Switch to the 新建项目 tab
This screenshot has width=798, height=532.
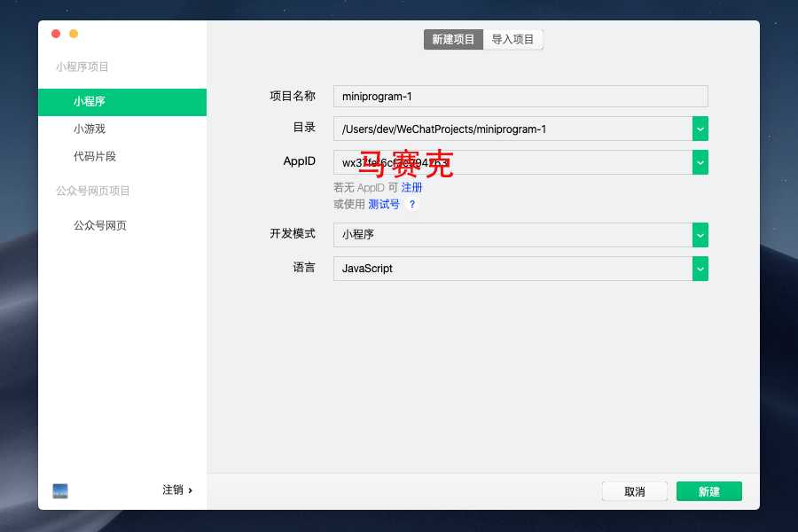[453, 39]
